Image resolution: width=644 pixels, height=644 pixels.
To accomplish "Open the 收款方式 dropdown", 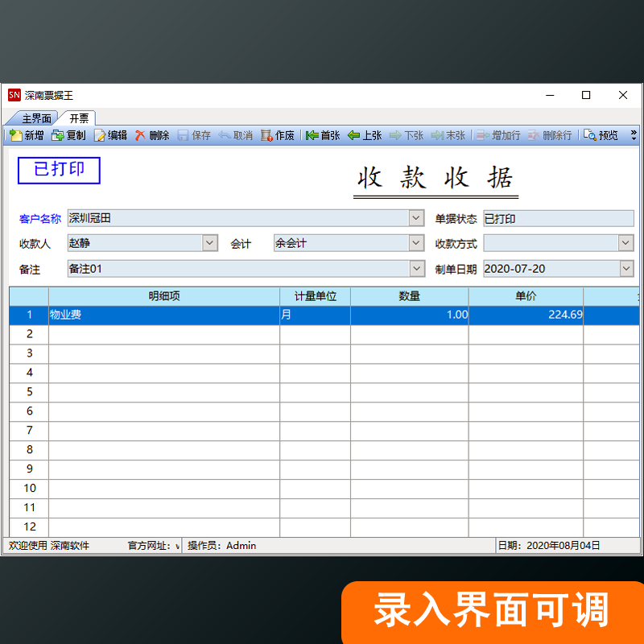I will (x=625, y=243).
